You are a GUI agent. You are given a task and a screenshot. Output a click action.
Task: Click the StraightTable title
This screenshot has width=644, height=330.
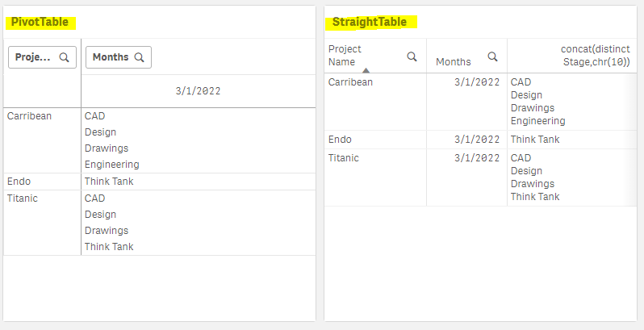point(370,22)
